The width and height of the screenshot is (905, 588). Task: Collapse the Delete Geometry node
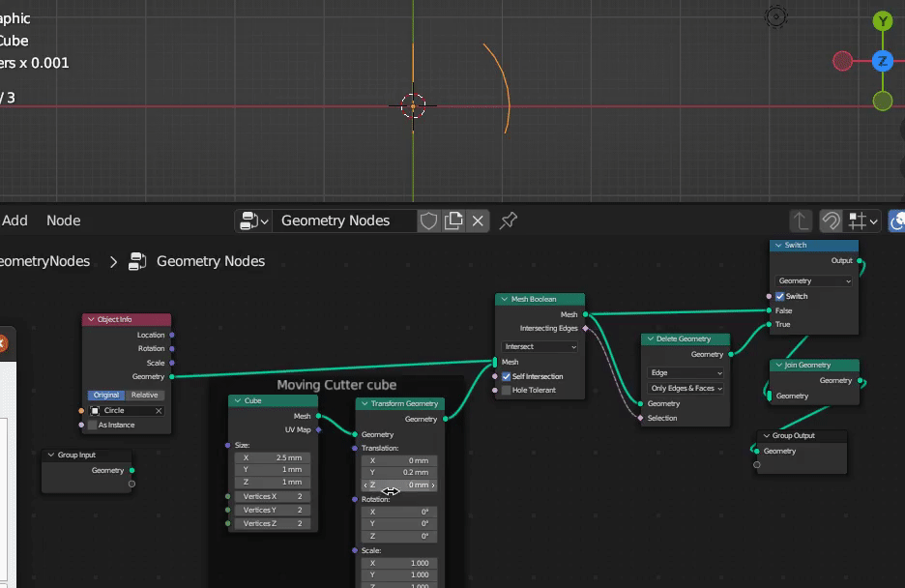coord(651,338)
